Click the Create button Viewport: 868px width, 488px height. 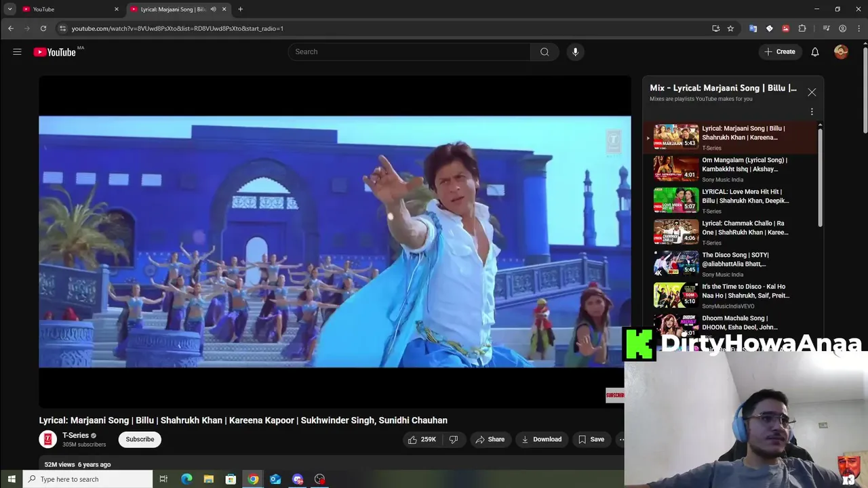pyautogui.click(x=780, y=52)
